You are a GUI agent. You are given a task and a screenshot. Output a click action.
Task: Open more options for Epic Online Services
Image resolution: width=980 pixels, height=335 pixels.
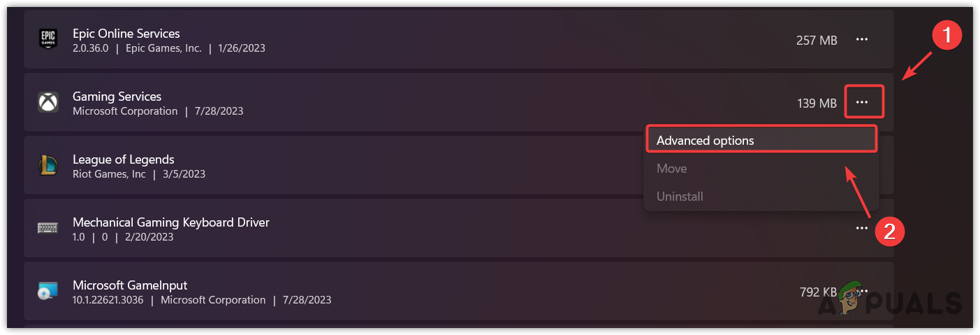[x=862, y=40]
